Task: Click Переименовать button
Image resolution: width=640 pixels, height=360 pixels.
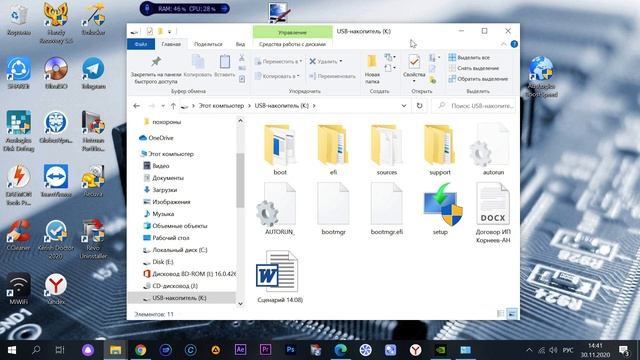Action: (x=332, y=76)
